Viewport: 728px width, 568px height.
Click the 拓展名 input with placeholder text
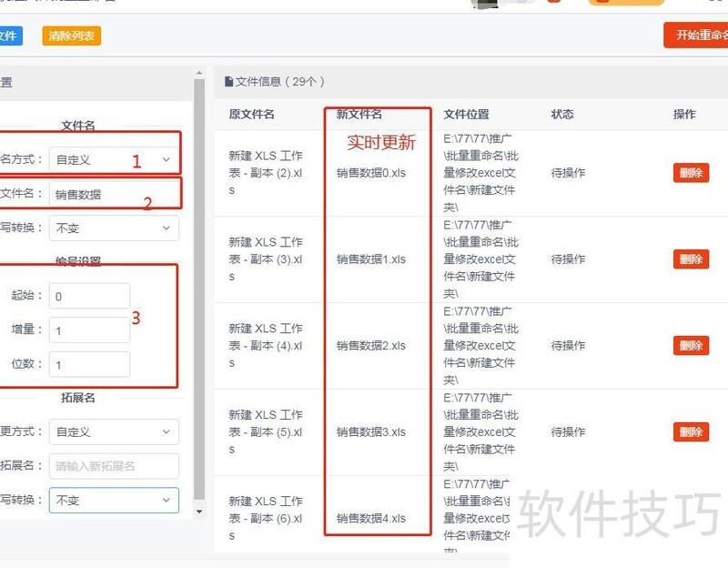114,466
